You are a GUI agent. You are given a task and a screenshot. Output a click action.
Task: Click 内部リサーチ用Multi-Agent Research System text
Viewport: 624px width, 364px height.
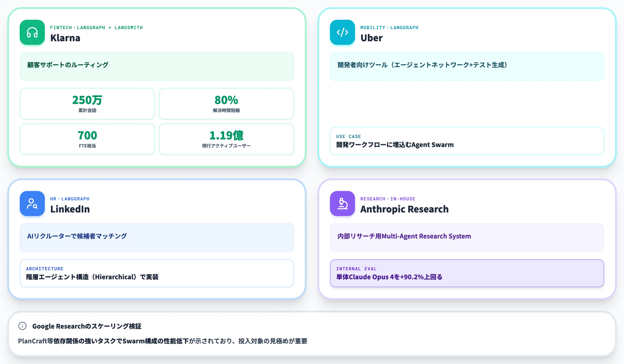(x=404, y=236)
